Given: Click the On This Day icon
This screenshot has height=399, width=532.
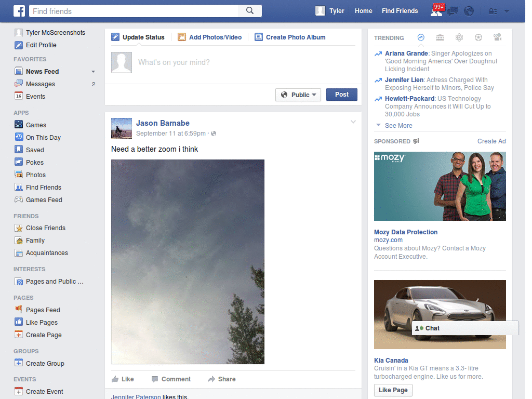Looking at the screenshot, I should click(19, 137).
